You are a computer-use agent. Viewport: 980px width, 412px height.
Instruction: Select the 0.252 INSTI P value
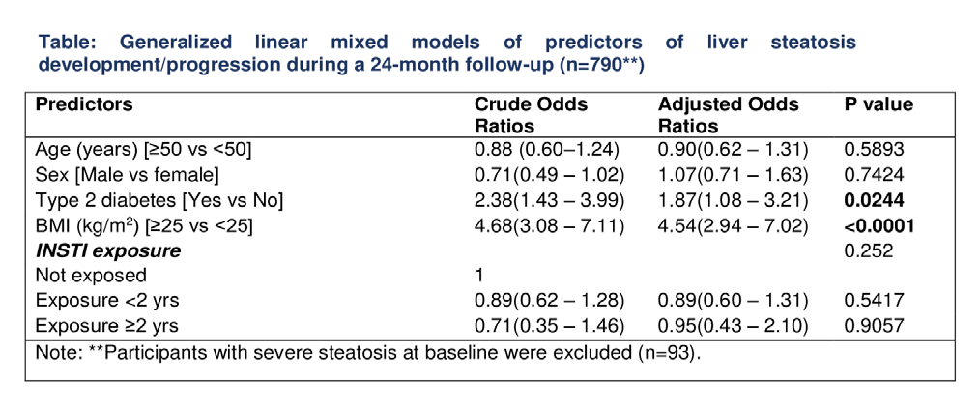point(868,250)
